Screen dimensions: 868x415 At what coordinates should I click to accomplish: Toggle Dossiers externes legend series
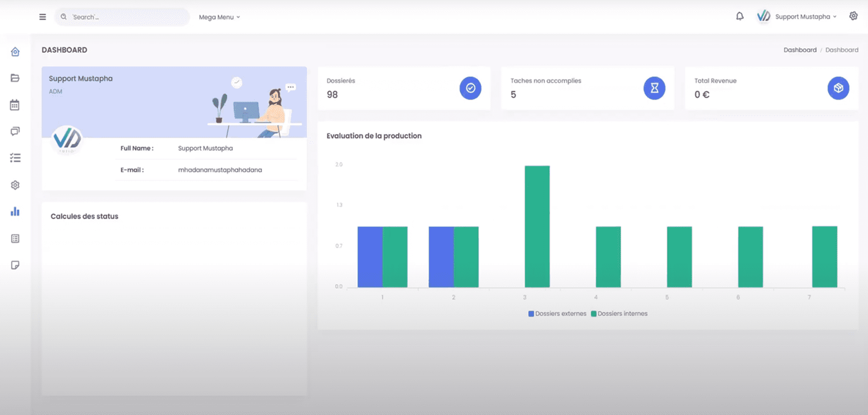click(x=557, y=314)
